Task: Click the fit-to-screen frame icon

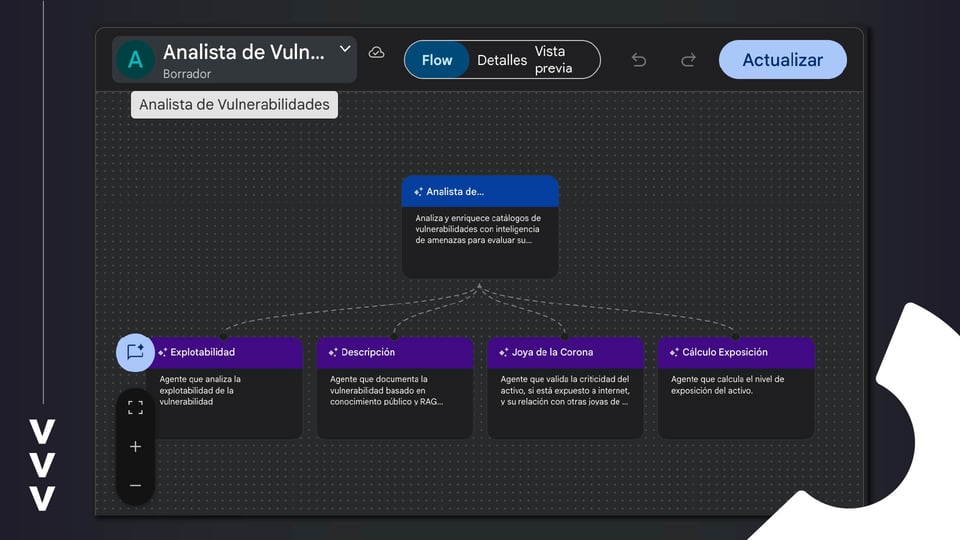Action: pos(136,407)
